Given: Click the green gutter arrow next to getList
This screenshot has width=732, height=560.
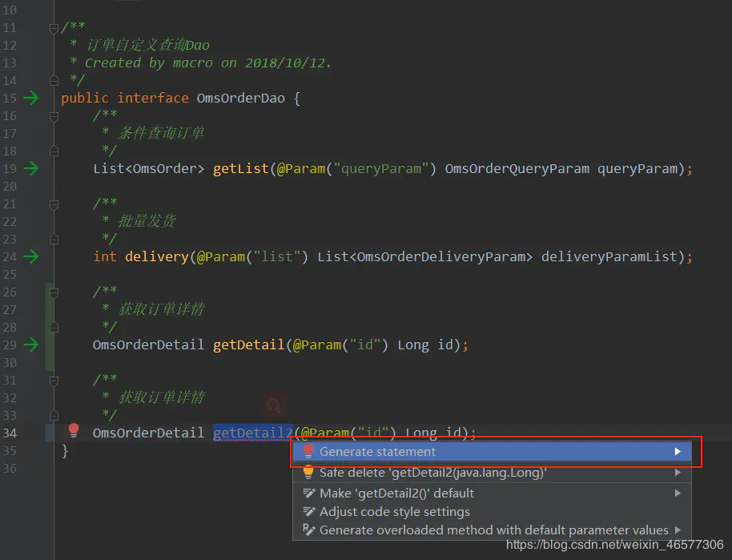Looking at the screenshot, I should (x=30, y=168).
